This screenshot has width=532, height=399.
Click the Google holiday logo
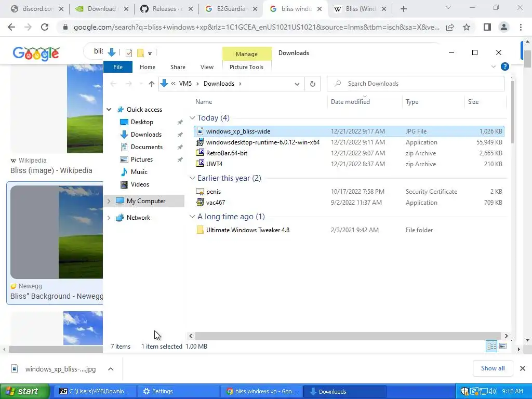pos(36,54)
